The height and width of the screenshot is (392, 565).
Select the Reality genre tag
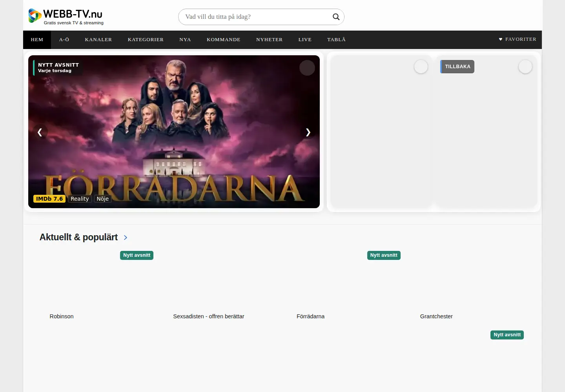(80, 199)
